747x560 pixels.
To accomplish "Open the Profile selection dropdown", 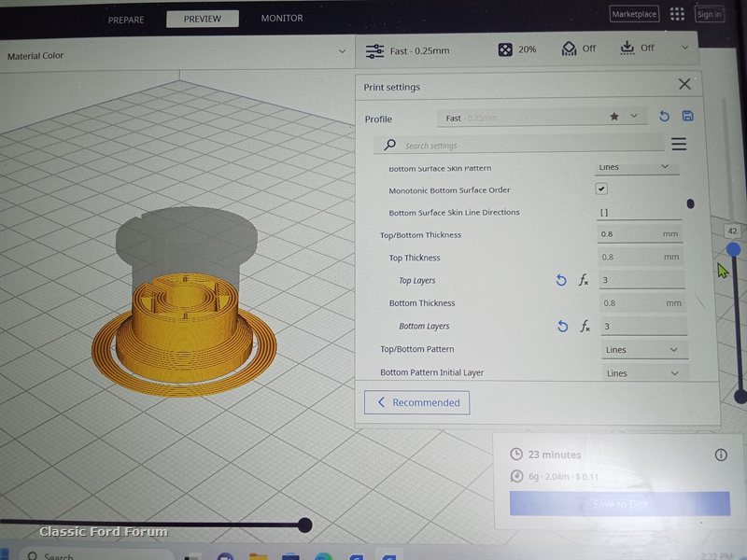I will click(542, 118).
